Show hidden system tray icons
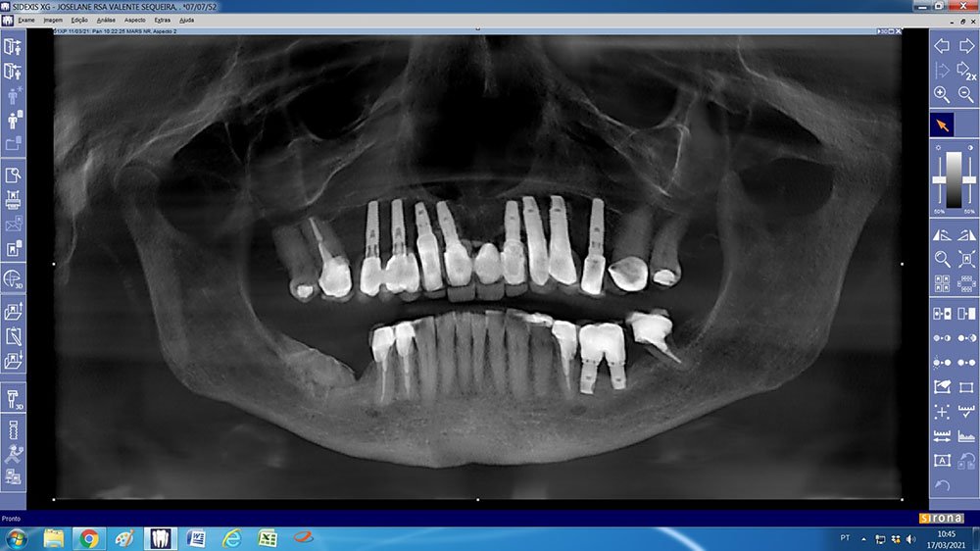Viewport: 980px width, 551px height. point(863,539)
